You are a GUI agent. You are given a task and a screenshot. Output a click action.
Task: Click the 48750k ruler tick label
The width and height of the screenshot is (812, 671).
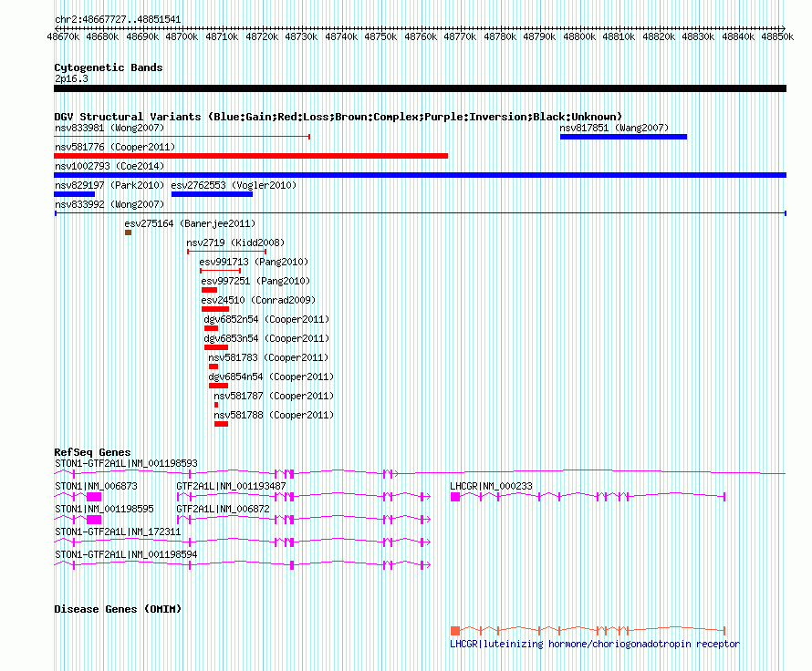[380, 36]
